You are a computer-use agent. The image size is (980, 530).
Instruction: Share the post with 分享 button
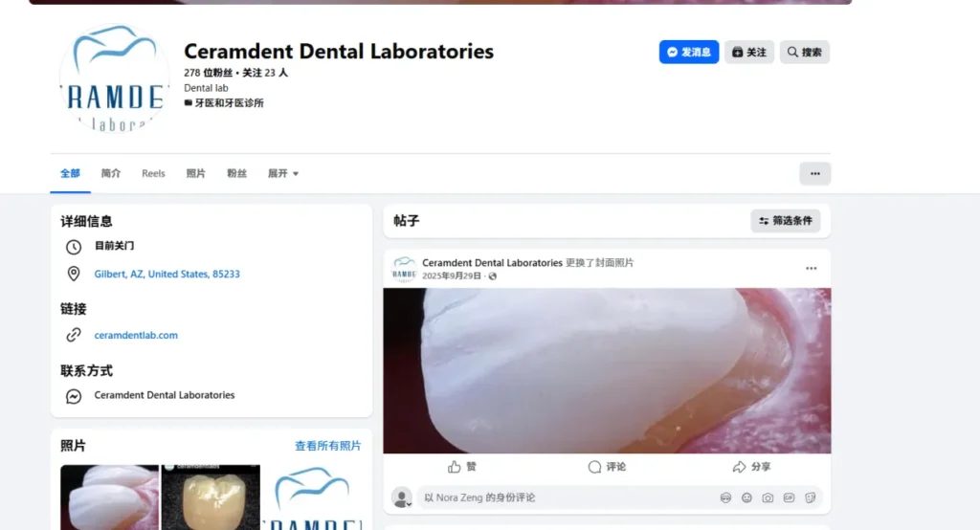(x=752, y=467)
